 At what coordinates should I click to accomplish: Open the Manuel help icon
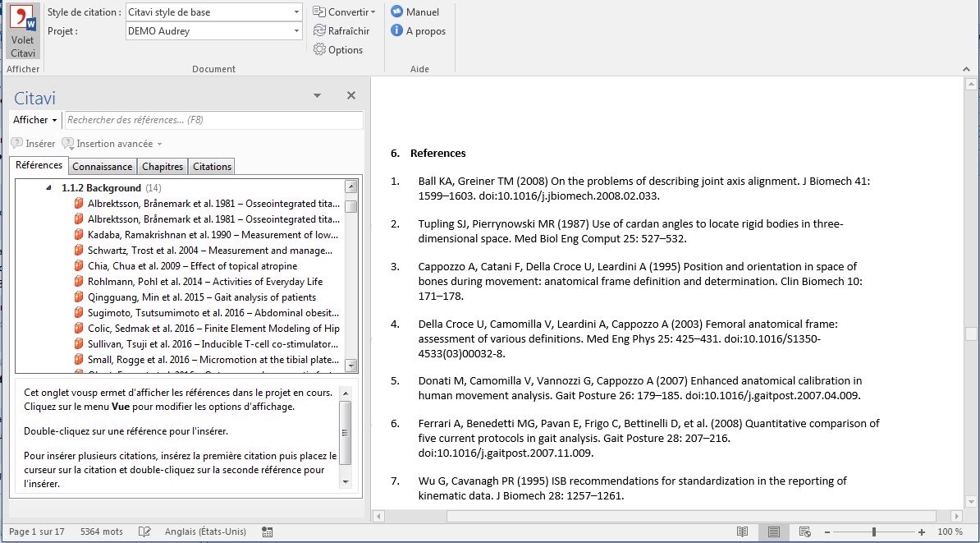[397, 12]
